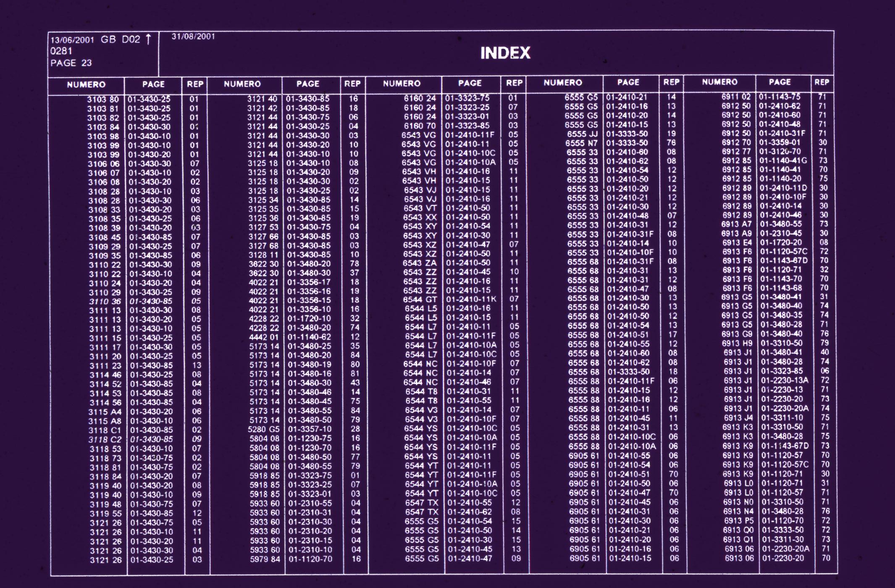
Task: Select page reference 01-1720-20
Action: [781, 243]
